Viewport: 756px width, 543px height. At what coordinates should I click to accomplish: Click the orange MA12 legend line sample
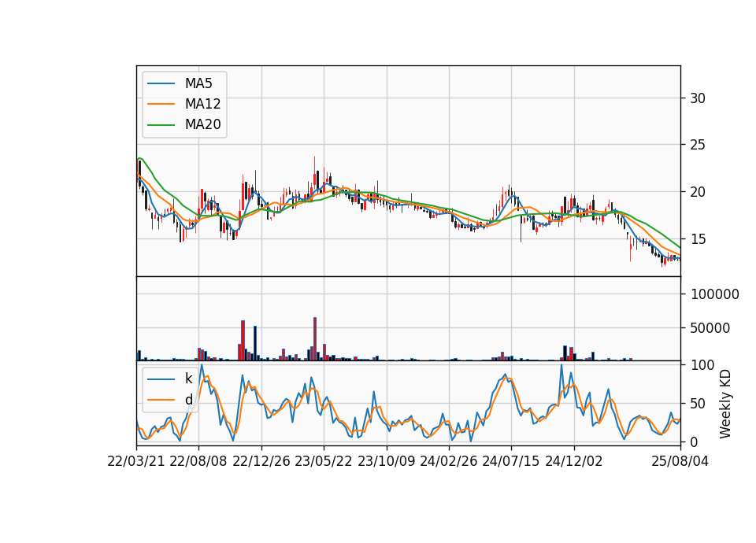[161, 104]
